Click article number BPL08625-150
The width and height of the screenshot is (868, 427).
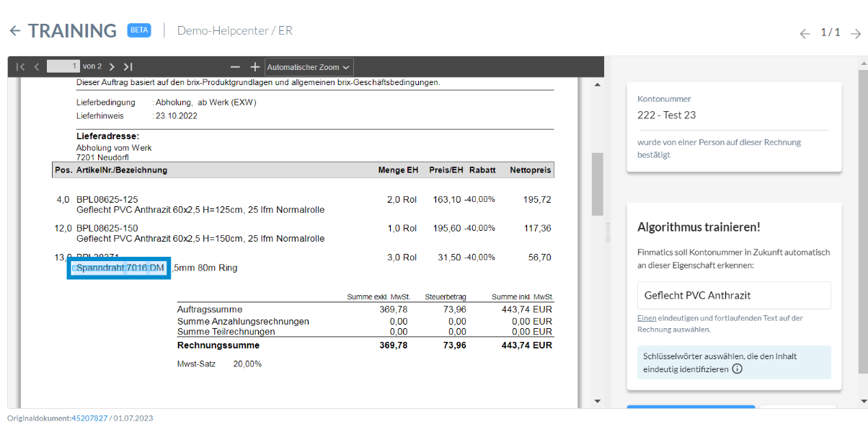[107, 229]
